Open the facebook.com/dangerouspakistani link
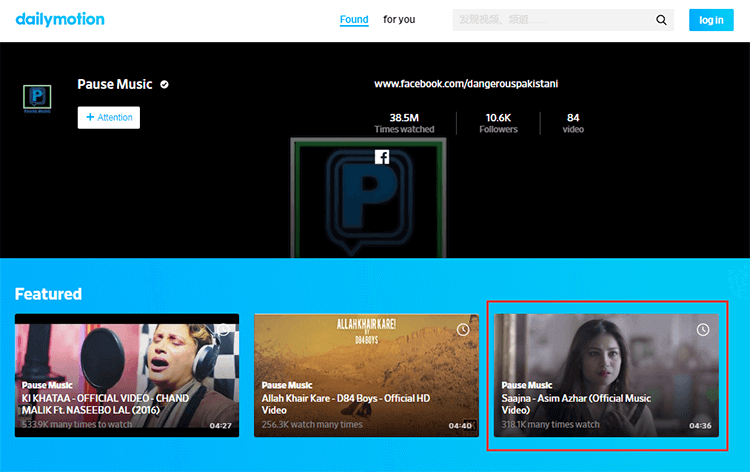 [466, 84]
